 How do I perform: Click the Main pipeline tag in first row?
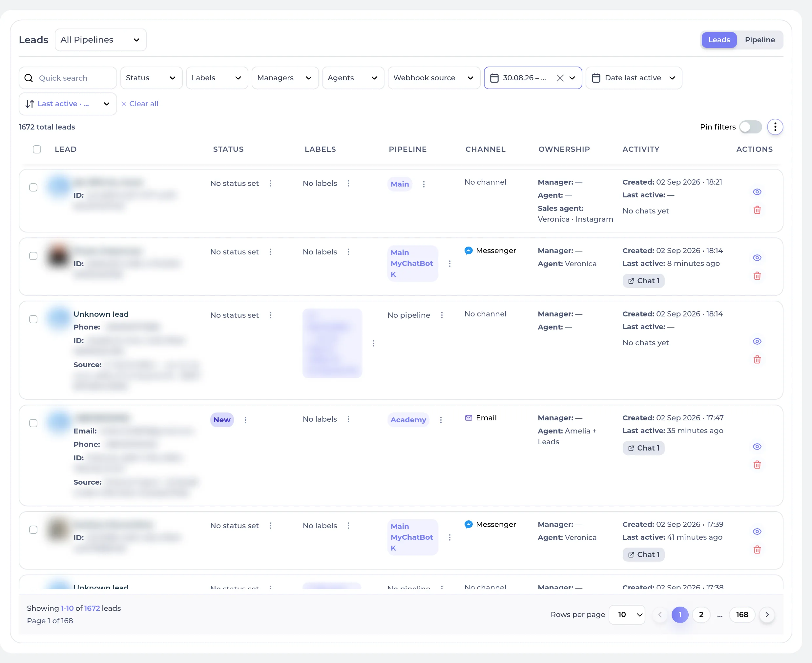point(400,184)
